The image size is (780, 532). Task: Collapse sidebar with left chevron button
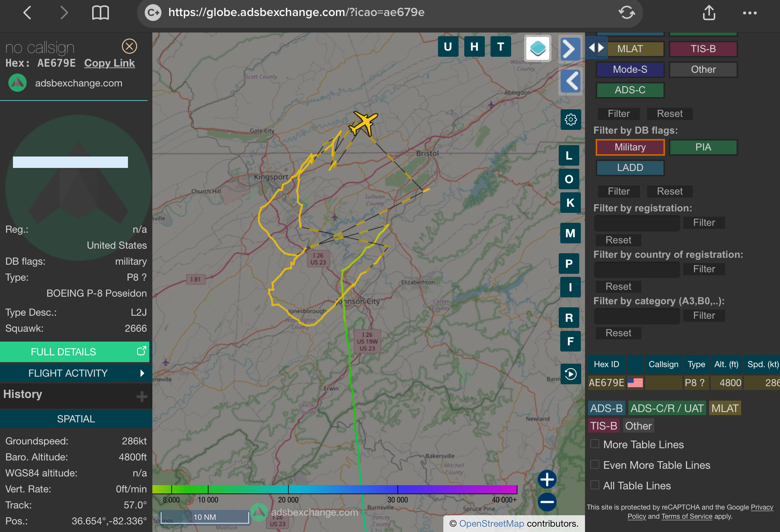point(571,81)
